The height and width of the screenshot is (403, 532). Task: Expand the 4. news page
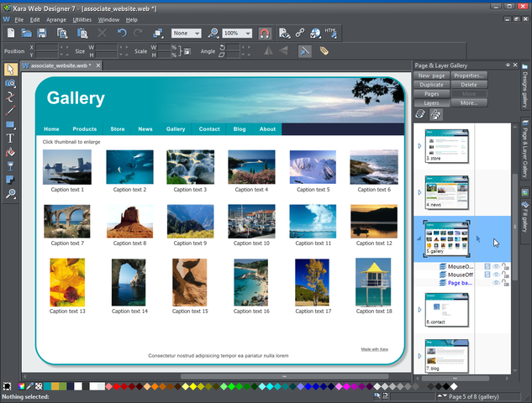coord(419,192)
